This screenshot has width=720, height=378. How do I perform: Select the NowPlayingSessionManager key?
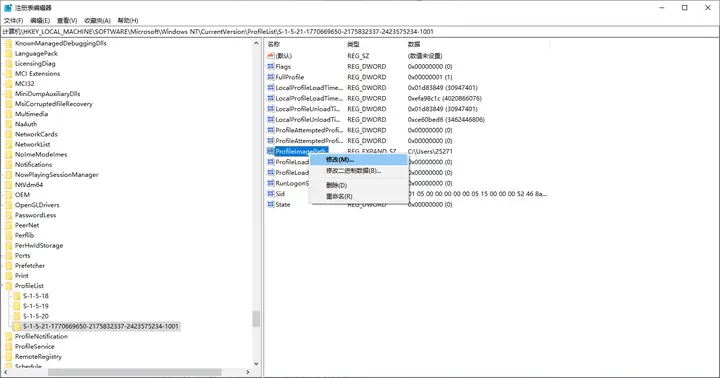point(56,175)
